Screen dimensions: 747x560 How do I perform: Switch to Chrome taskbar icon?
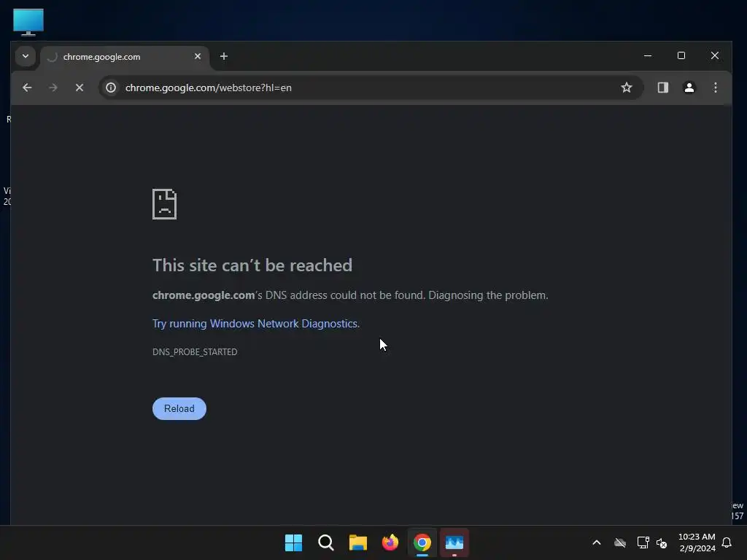(422, 542)
